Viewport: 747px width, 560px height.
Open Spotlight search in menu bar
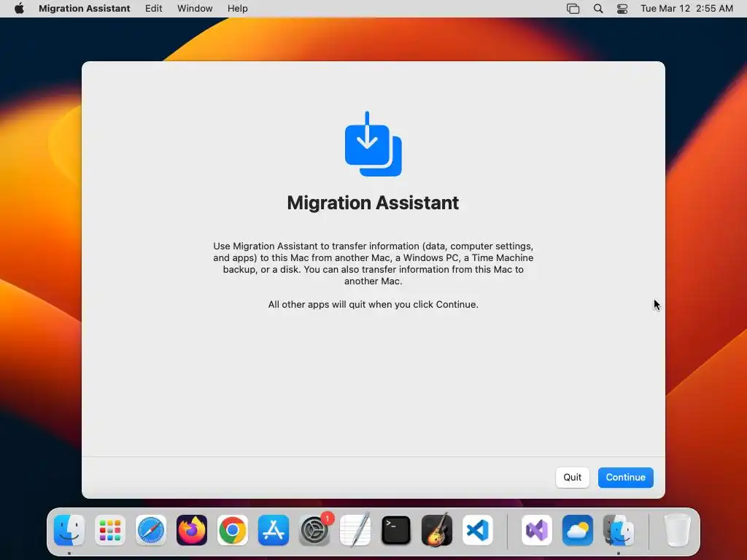coord(598,9)
